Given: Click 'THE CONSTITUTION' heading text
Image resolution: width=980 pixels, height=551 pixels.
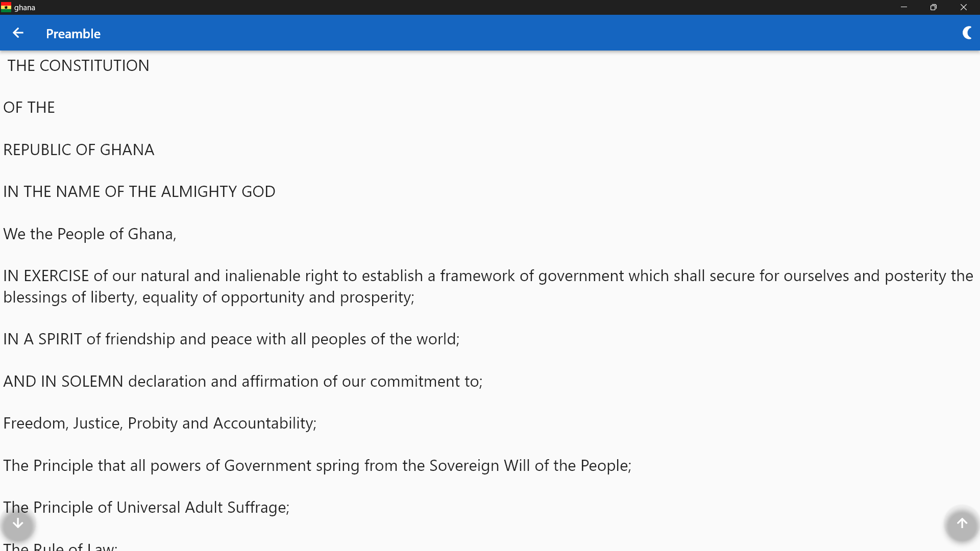Looking at the screenshot, I should tap(78, 66).
